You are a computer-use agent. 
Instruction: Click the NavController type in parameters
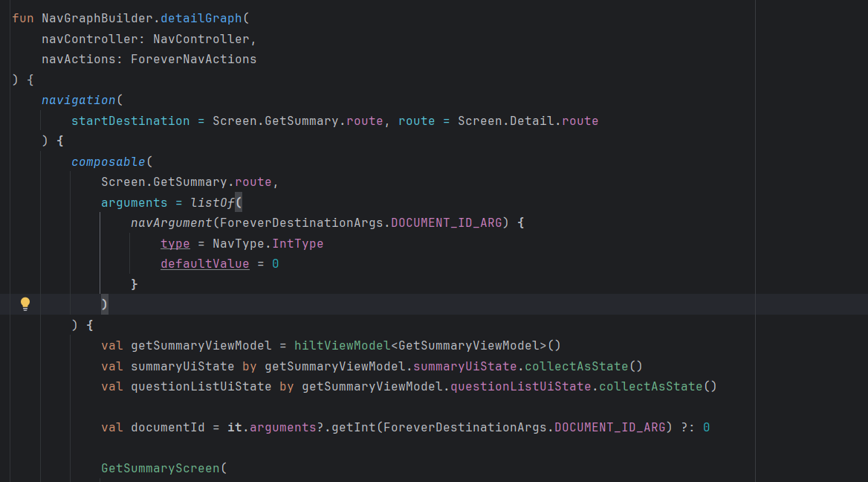tap(201, 39)
